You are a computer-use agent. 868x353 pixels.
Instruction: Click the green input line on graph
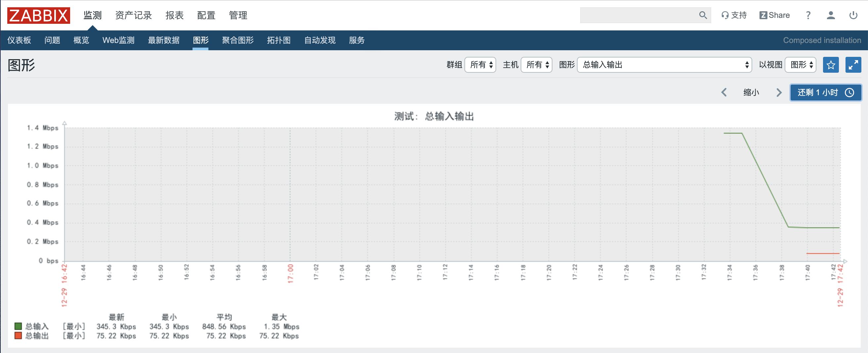[765, 180]
